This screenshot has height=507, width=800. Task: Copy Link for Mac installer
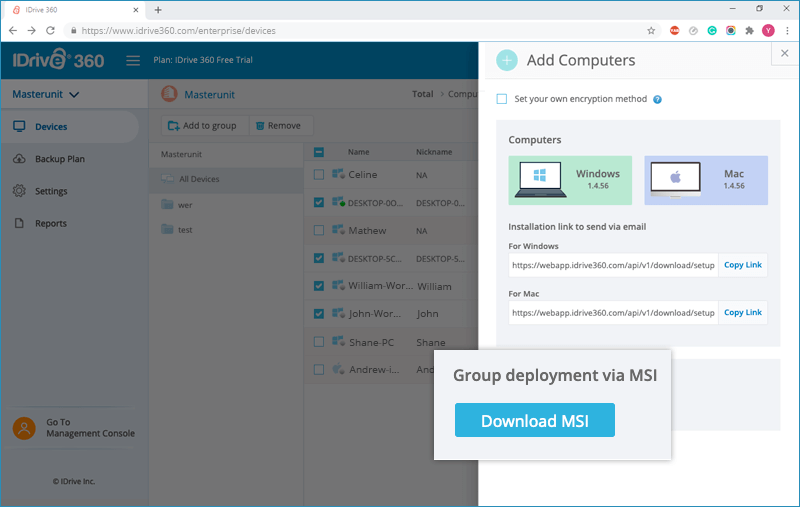743,312
